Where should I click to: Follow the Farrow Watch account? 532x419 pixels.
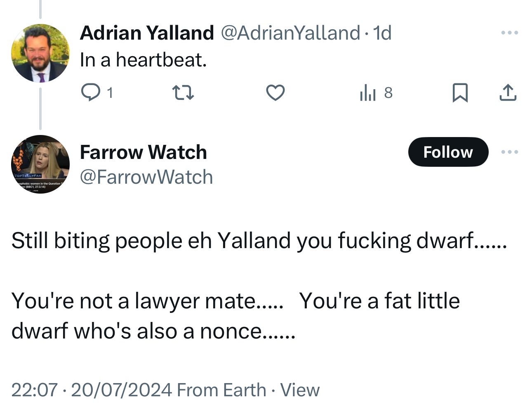click(448, 152)
